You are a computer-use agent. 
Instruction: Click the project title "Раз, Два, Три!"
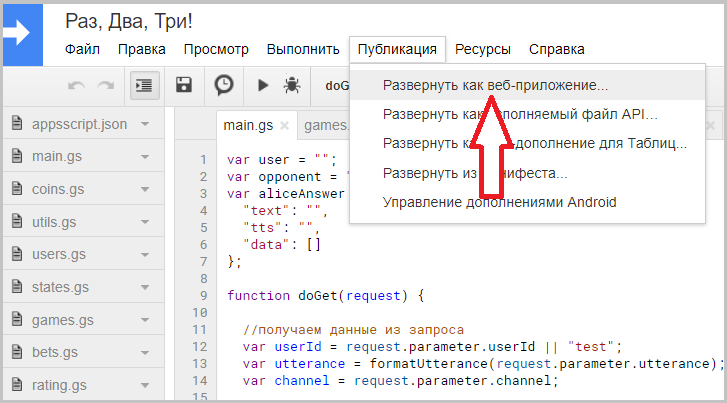pyautogui.click(x=129, y=21)
